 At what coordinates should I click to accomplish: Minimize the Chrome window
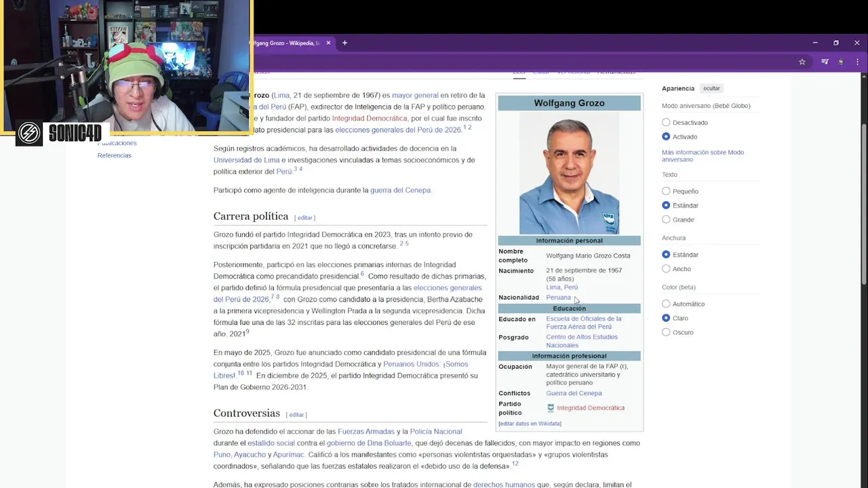[x=815, y=43]
